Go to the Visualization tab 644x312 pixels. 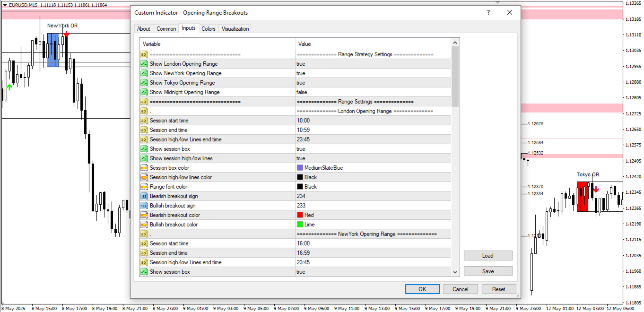pyautogui.click(x=235, y=29)
